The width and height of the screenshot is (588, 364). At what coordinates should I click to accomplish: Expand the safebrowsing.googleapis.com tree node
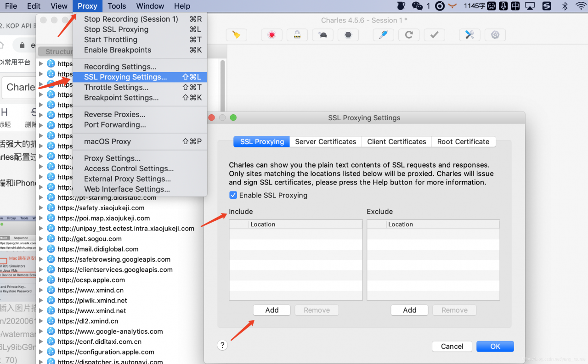(x=41, y=259)
